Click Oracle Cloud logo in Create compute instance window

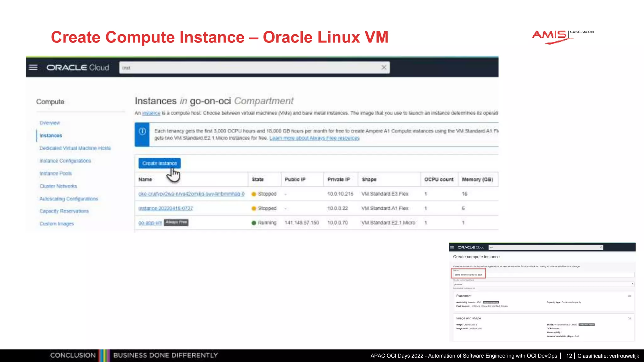click(471, 247)
